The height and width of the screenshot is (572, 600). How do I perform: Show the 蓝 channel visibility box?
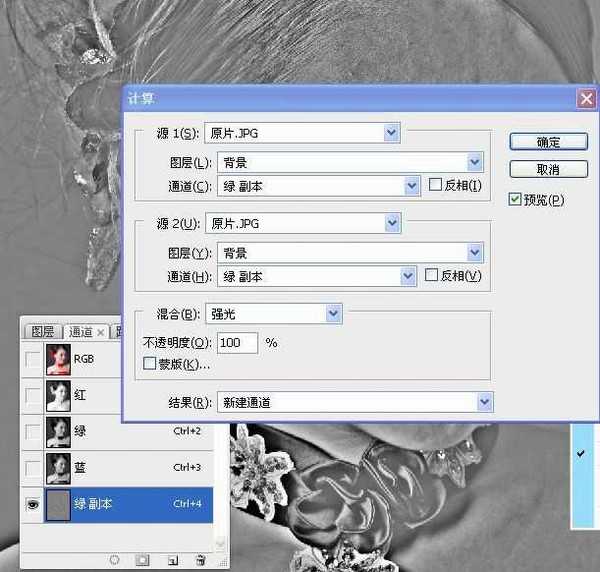32,468
